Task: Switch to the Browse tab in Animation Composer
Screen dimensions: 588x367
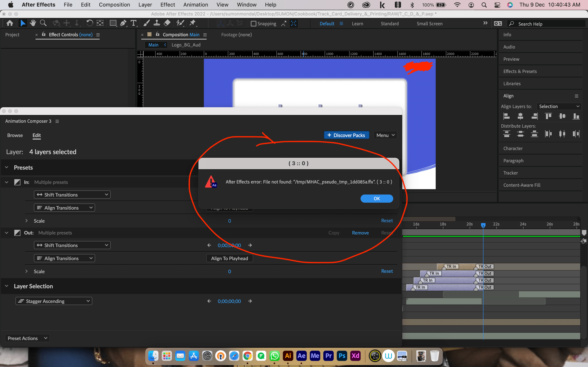Action: [x=15, y=135]
